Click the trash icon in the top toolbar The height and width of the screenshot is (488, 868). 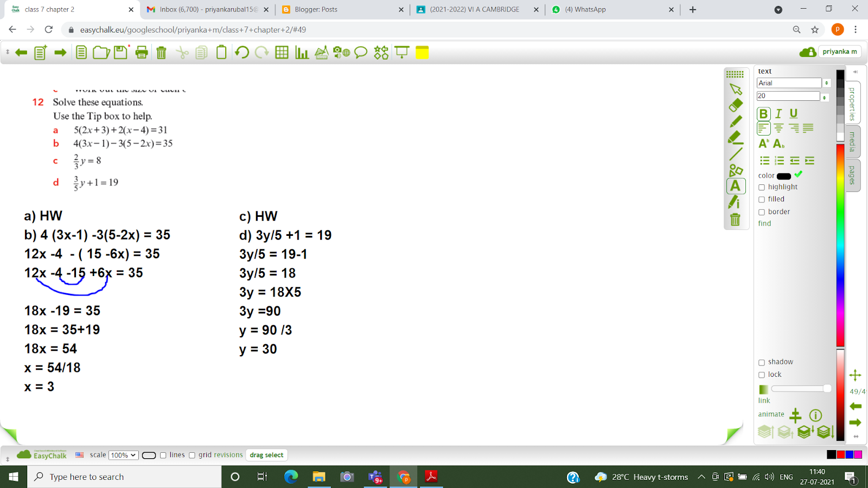pyautogui.click(x=161, y=53)
